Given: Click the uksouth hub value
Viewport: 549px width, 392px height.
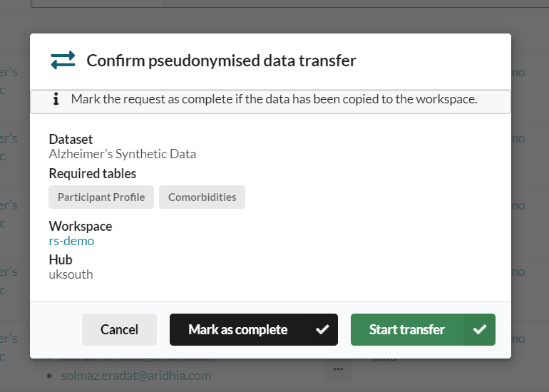Looking at the screenshot, I should (x=71, y=274).
